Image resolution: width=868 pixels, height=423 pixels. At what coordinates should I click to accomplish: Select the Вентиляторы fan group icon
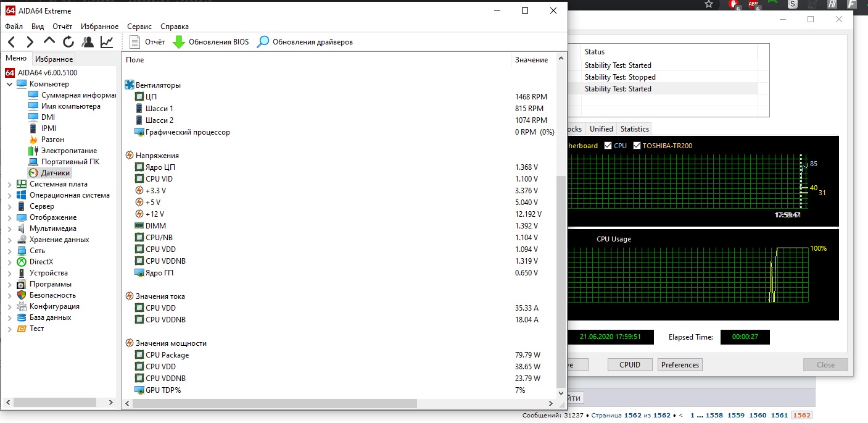click(130, 85)
